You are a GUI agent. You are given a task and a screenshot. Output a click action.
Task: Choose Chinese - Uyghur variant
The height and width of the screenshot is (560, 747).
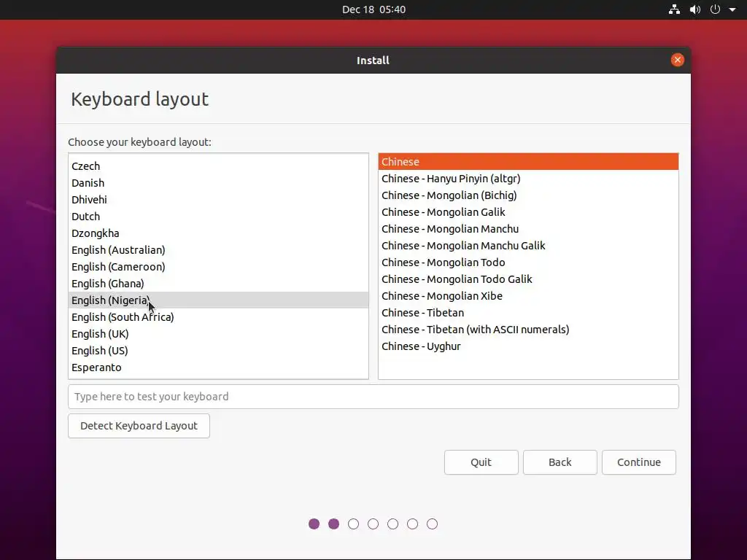[x=528, y=346]
